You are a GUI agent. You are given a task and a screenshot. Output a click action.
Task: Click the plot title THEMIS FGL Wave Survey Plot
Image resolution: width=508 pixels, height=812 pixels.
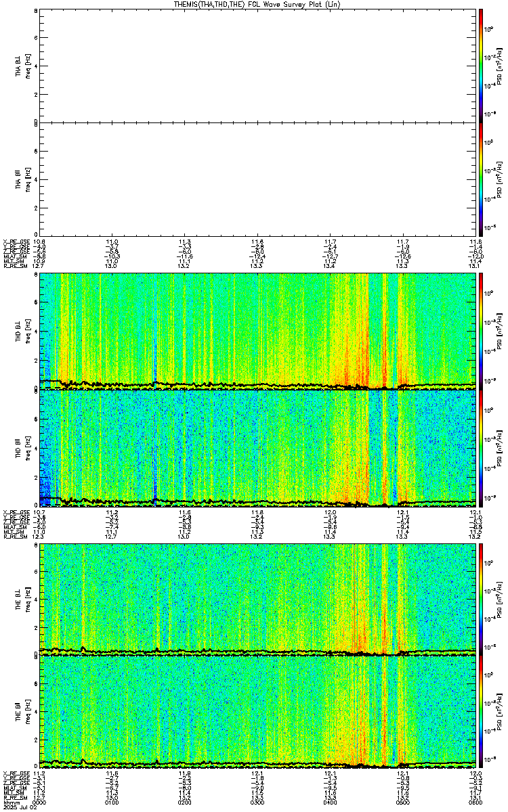(x=258, y=4)
